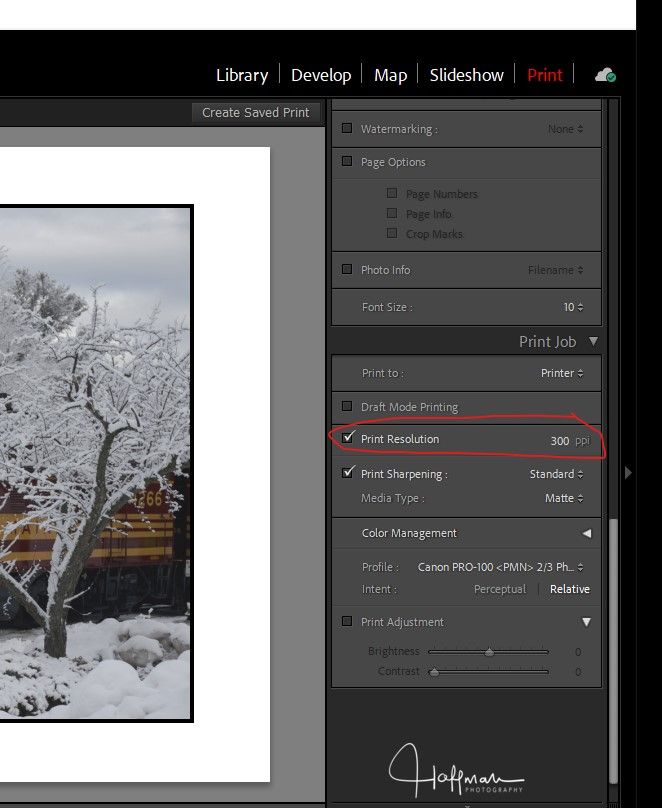Click the right panel collapse arrow
Screen dimensions: 662x808
click(x=628, y=473)
